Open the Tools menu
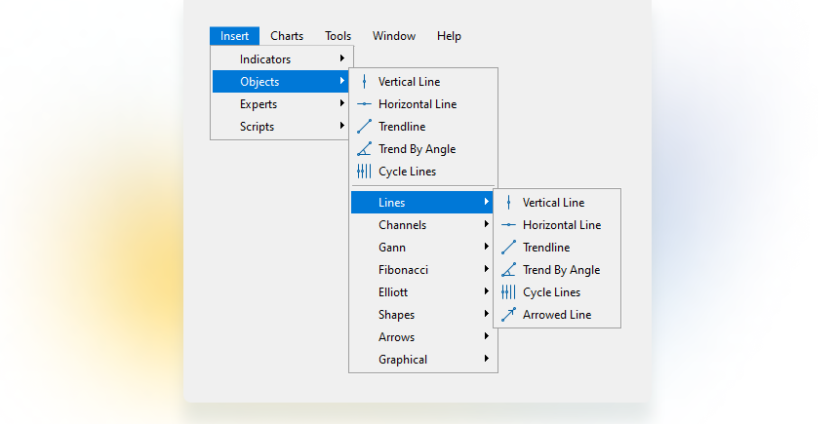 click(338, 36)
